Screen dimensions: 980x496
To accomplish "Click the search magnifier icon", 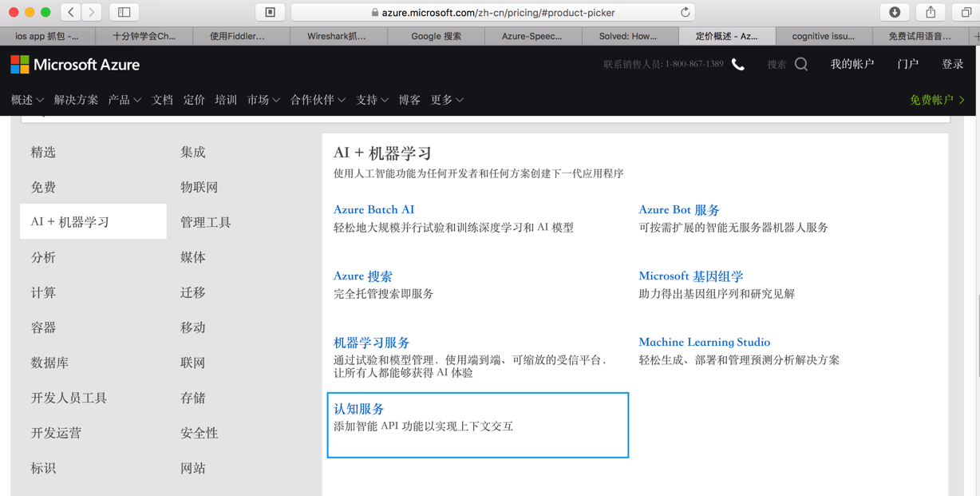I will [801, 65].
